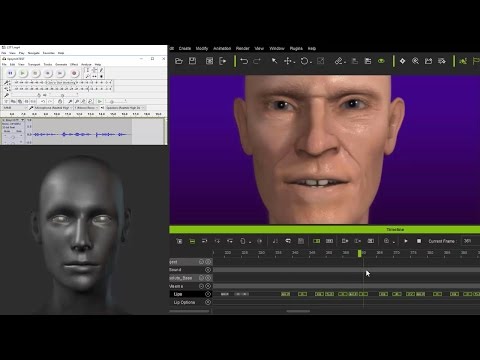Open the Audacity Effect menu

(74, 64)
